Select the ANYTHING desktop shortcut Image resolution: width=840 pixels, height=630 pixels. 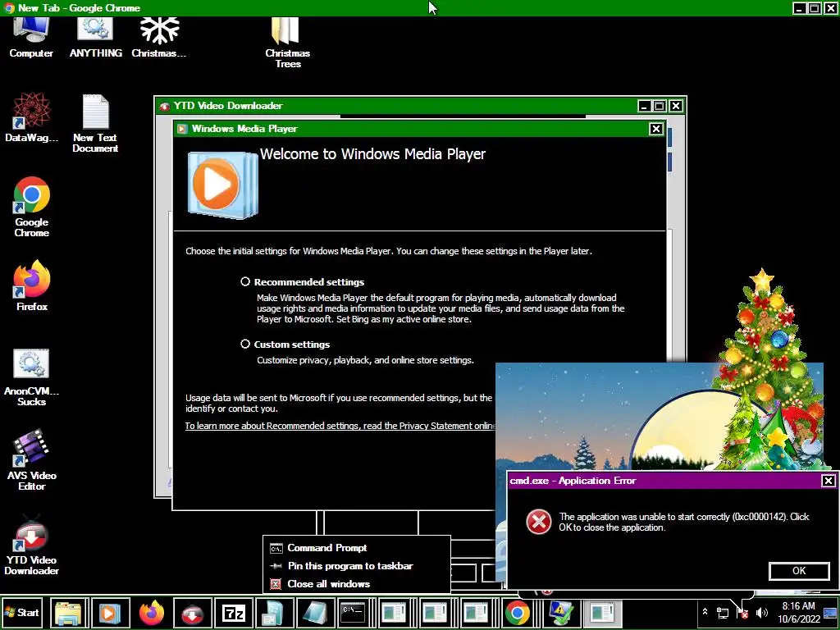coord(95,36)
